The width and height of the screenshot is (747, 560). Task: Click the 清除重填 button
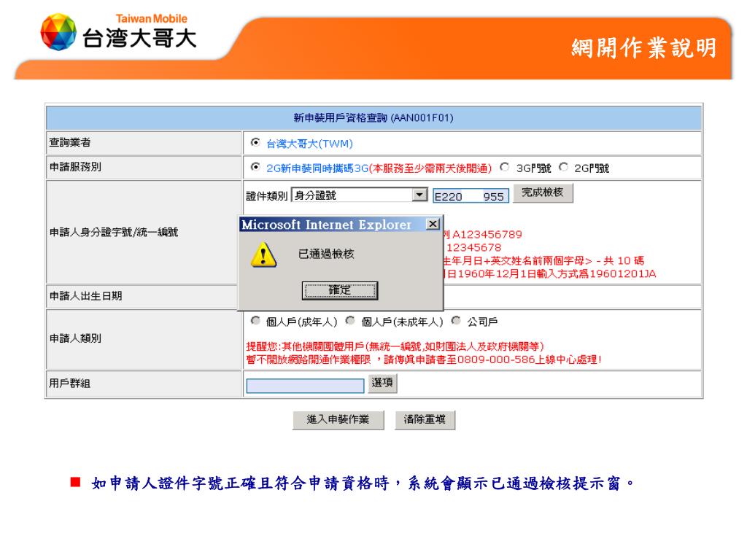[x=425, y=419]
